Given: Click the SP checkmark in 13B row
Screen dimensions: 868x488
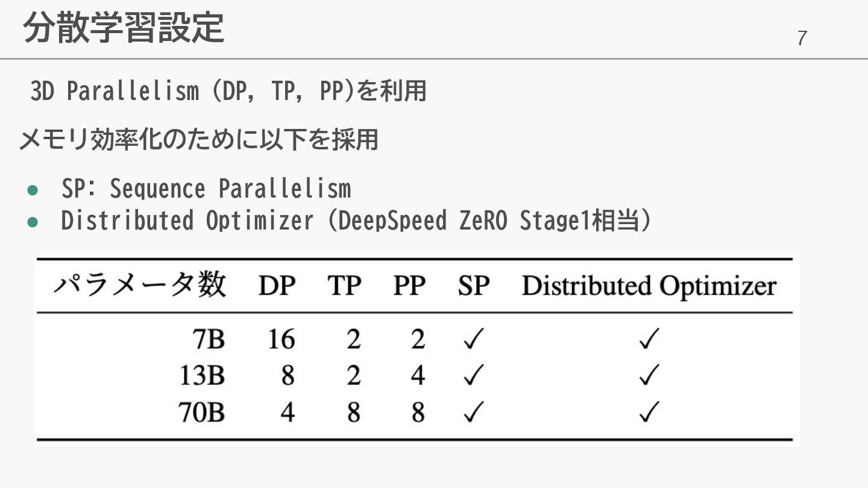Looking at the screenshot, I should (x=473, y=377).
